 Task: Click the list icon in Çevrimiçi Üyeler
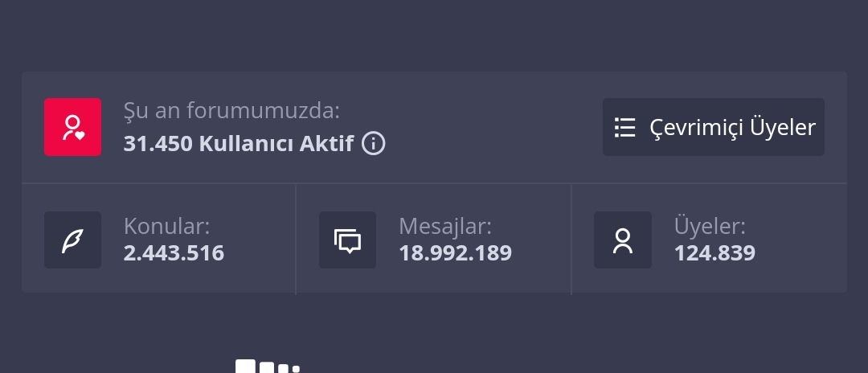[x=625, y=127]
